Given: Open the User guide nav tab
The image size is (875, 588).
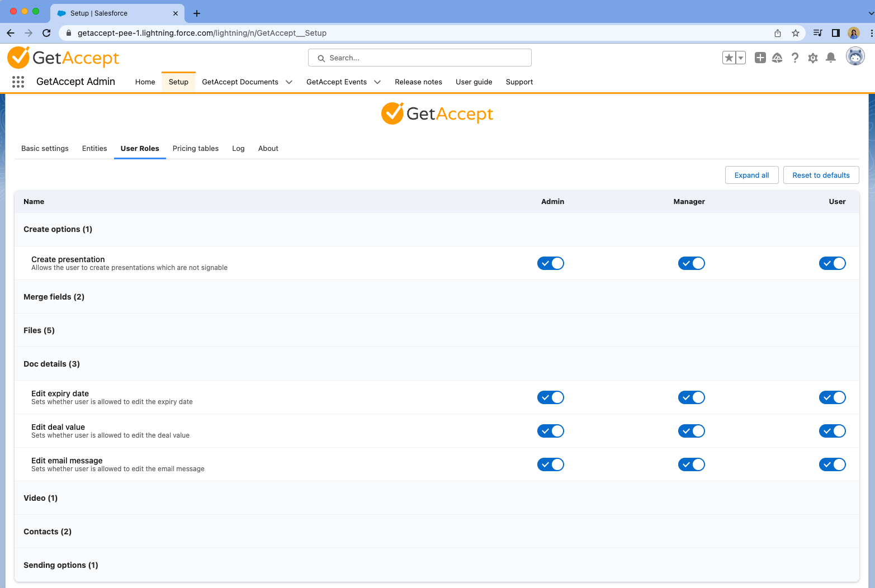Looking at the screenshot, I should 474,82.
